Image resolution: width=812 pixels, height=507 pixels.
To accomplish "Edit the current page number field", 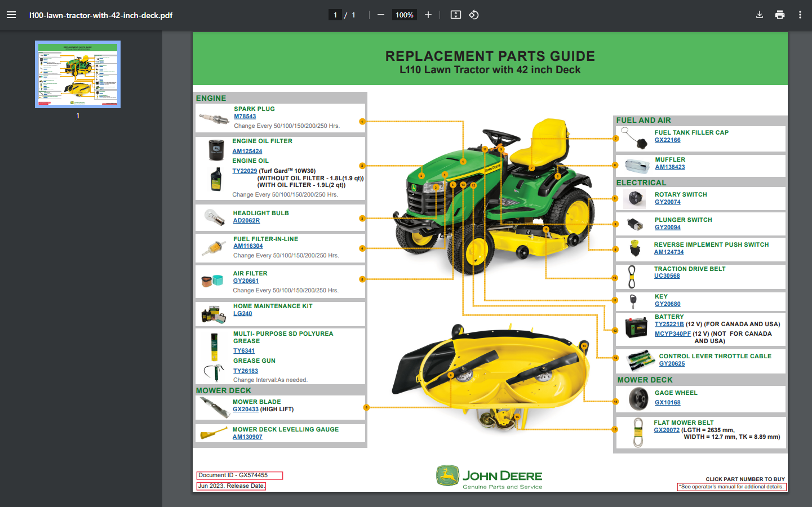I will click(335, 15).
